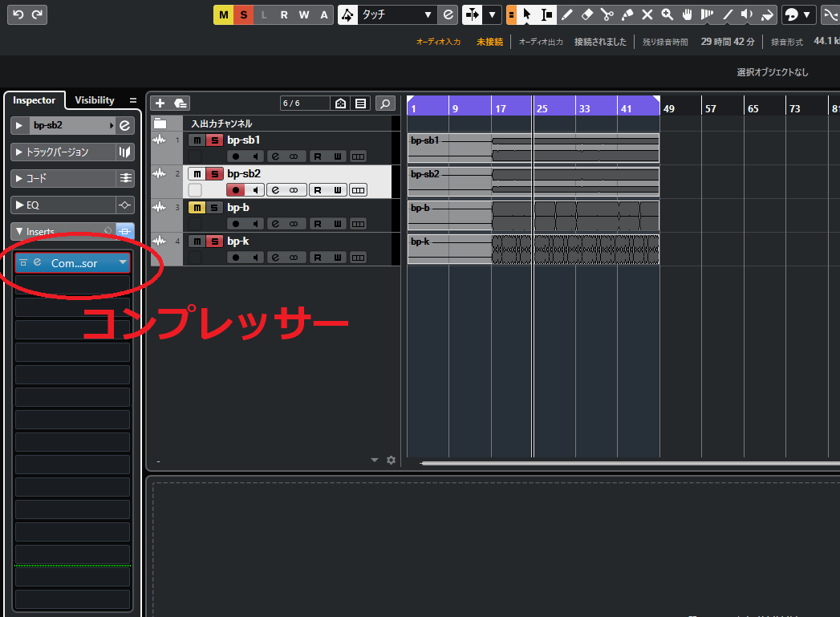Select the Draw tool in the toolbar
The height and width of the screenshot is (617, 840).
[x=566, y=14]
